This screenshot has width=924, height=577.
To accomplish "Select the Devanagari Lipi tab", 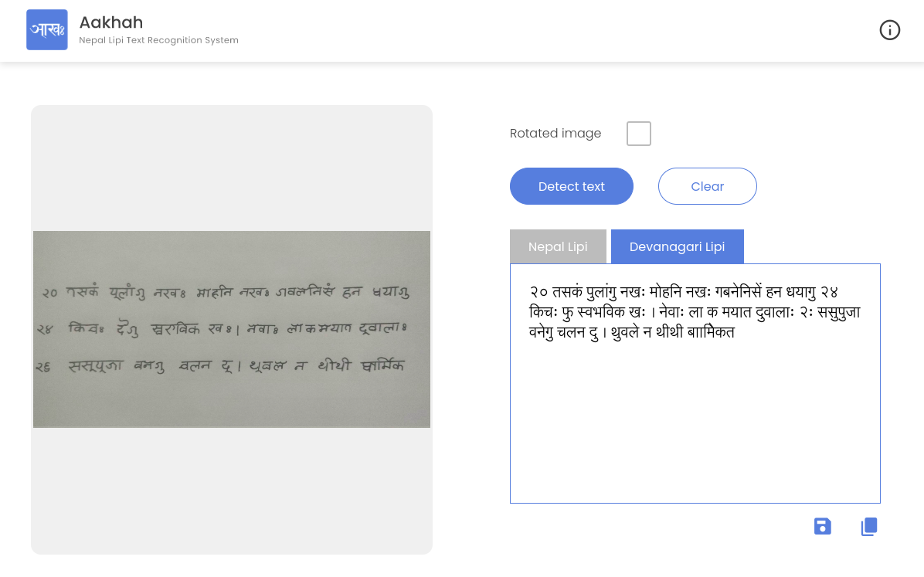I will [677, 247].
